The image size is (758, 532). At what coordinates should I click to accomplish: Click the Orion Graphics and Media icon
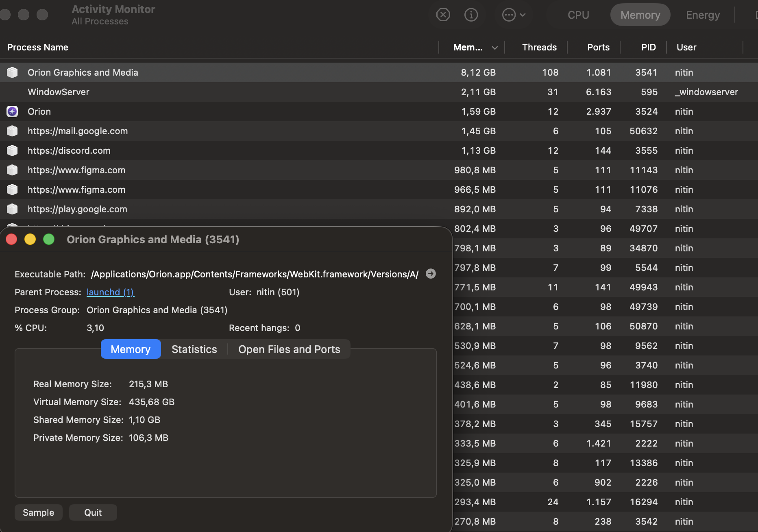tap(12, 72)
